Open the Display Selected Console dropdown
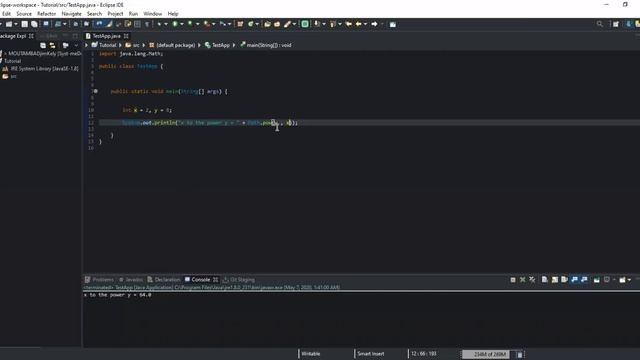This screenshot has width=640, height=360. coord(613,280)
